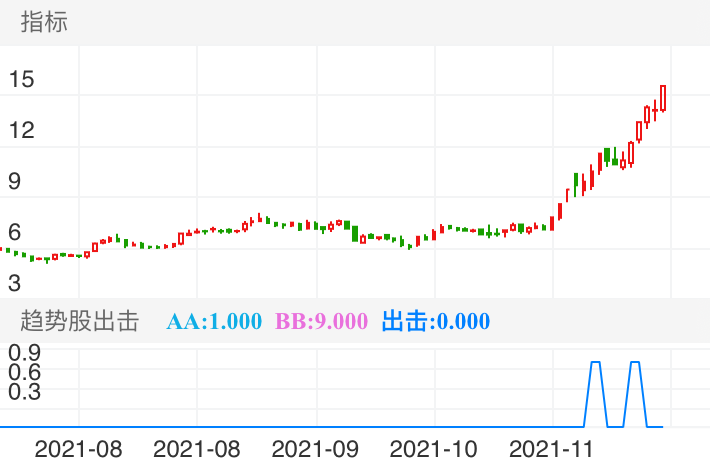
Task: Click the AA:1.000 indicator value
Action: pyautogui.click(x=213, y=321)
